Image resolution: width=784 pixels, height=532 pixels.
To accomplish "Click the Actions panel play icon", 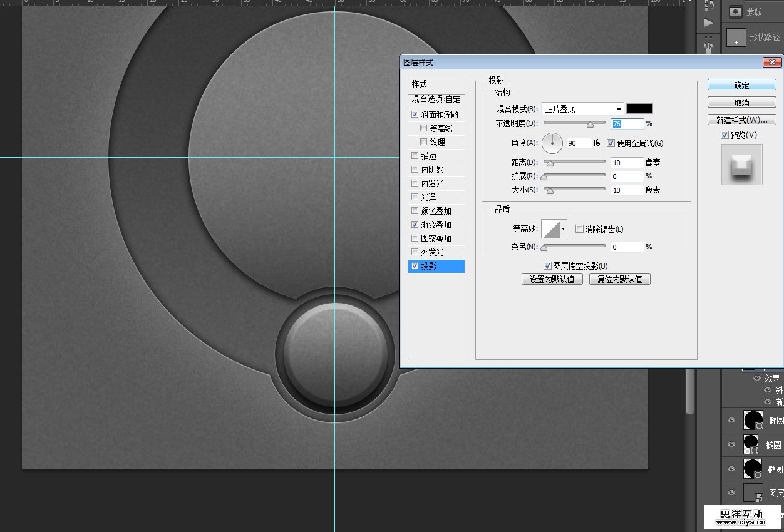I will click(x=709, y=23).
